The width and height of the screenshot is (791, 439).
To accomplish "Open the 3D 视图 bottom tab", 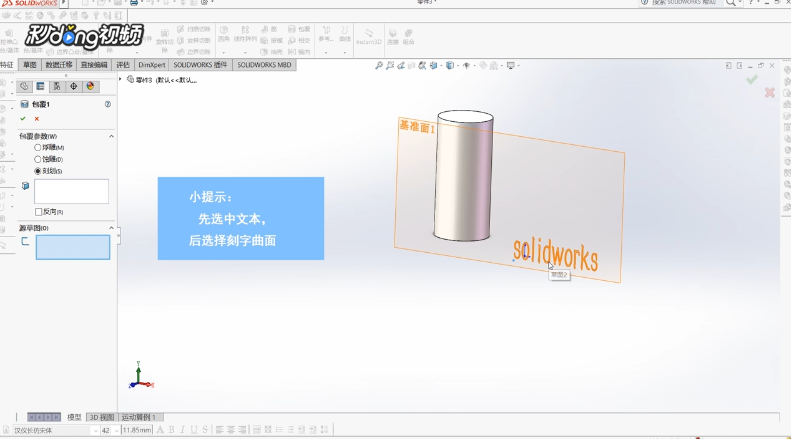I will [102, 417].
